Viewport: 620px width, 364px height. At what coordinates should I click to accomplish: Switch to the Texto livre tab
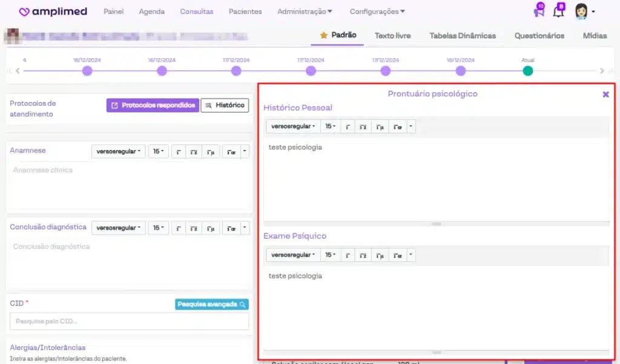pos(392,36)
